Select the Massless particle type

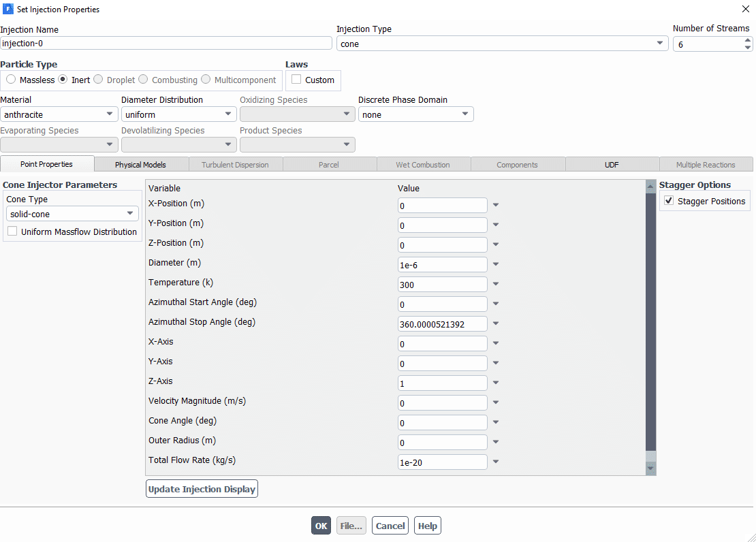point(11,80)
